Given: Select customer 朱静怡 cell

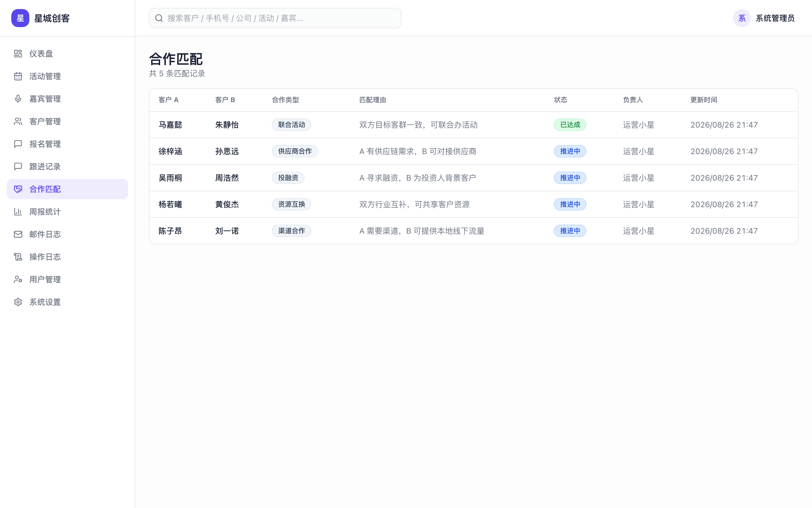Looking at the screenshot, I should click(x=227, y=125).
